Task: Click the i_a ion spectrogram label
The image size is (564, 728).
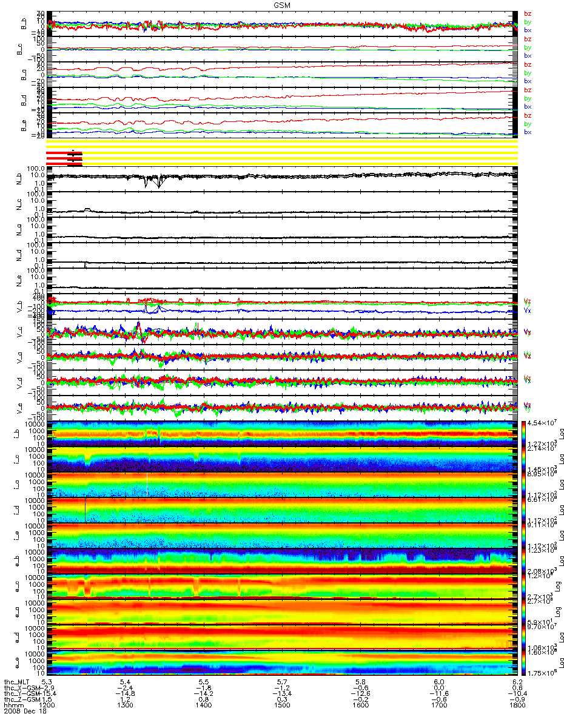Action: (x=17, y=484)
